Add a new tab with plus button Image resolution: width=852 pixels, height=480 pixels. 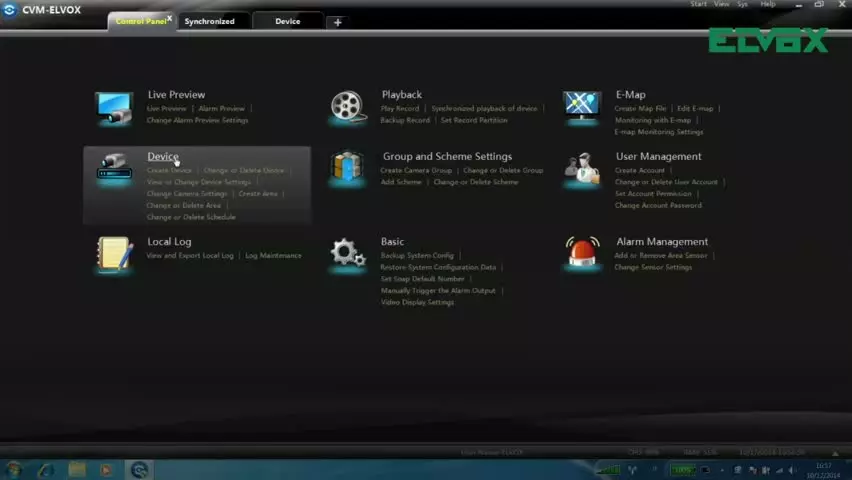pos(337,22)
